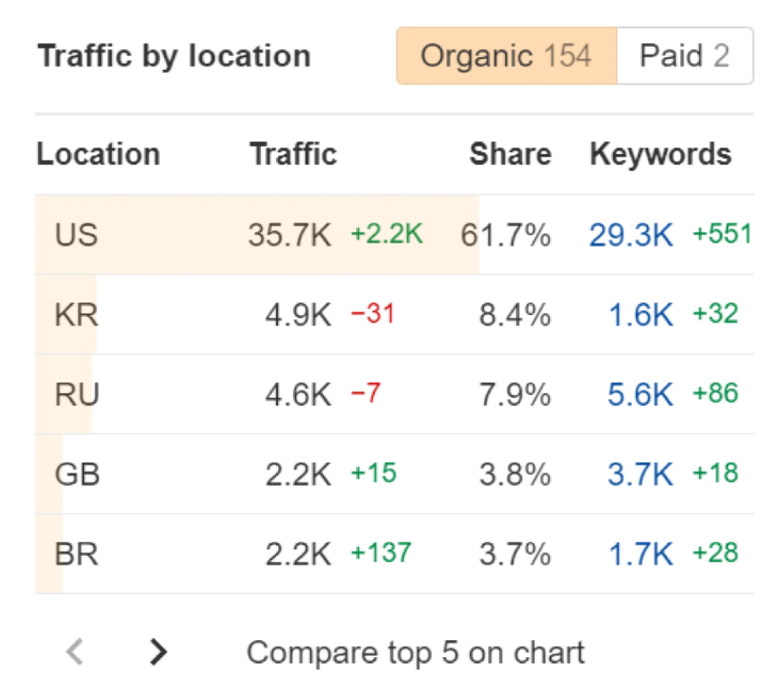The width and height of the screenshot is (783, 700).
Task: Click the US traffic change +2.2K
Action: (386, 235)
